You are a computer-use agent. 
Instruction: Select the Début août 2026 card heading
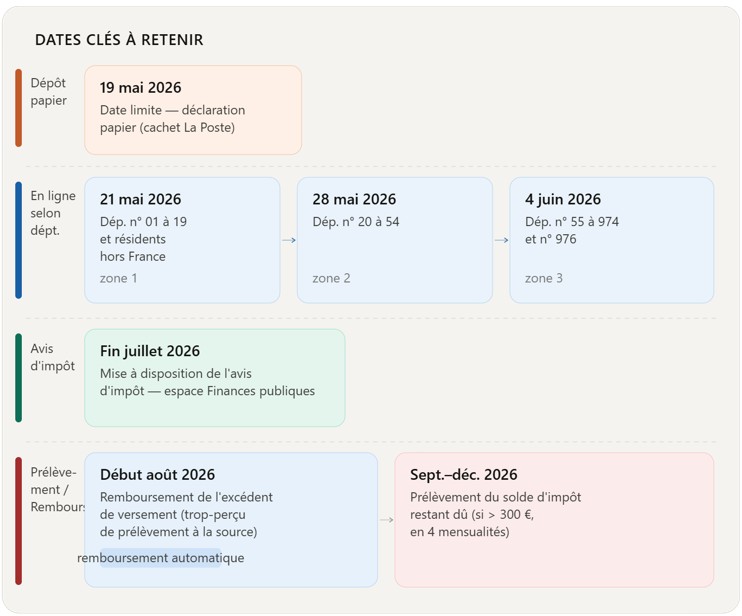click(x=157, y=475)
